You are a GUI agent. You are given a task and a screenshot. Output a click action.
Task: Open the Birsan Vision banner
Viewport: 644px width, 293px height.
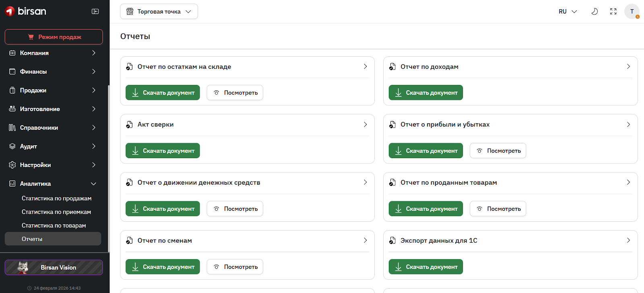tap(54, 268)
